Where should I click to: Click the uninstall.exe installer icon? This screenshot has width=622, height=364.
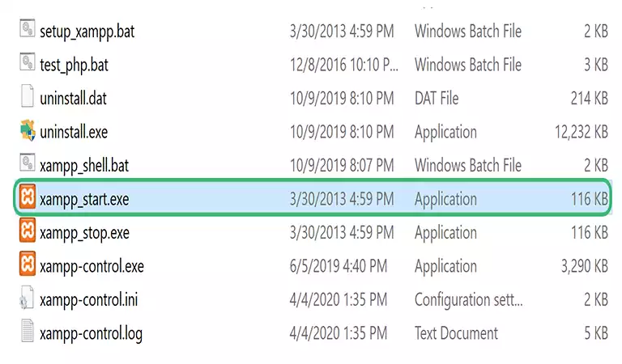pos(28,130)
